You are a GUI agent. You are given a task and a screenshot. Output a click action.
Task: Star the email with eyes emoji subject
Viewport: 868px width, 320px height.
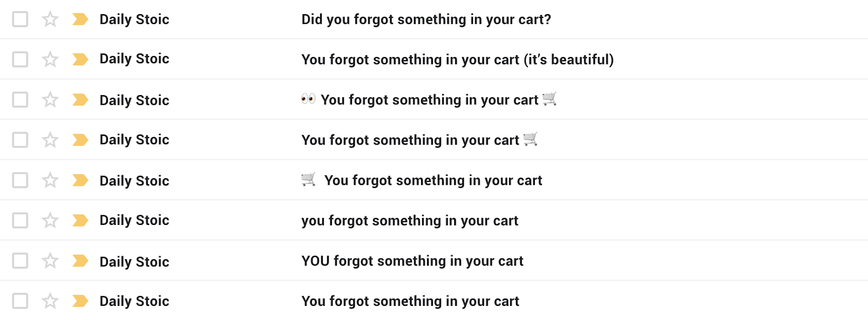[x=50, y=99]
